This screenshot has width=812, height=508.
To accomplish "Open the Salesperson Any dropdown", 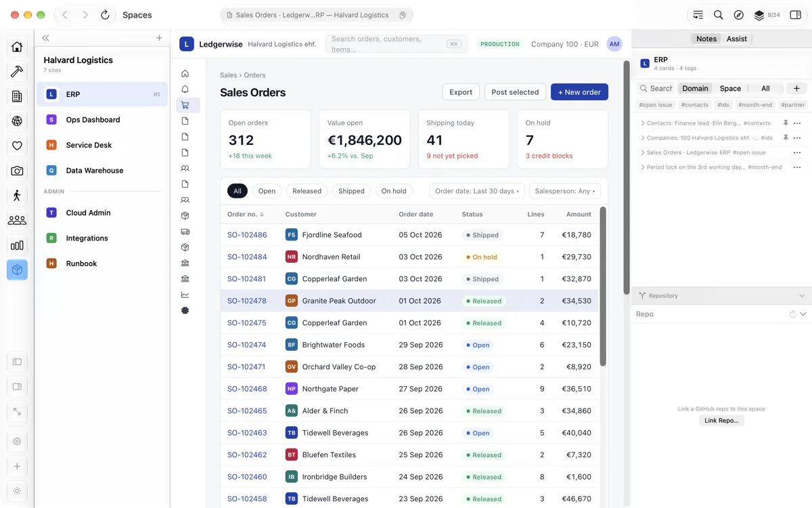I will (x=565, y=191).
